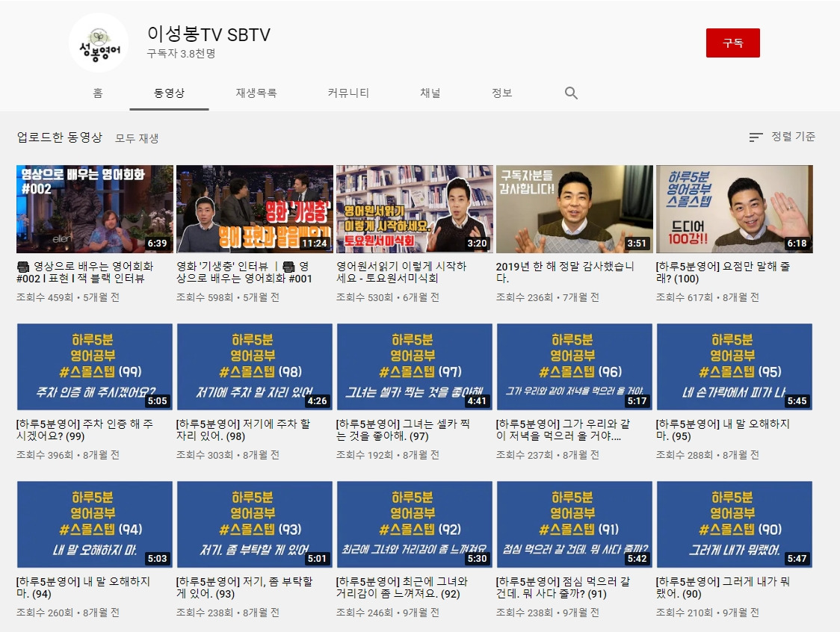This screenshot has height=632, width=840.
Task: Open the 스몰스텝 (96) thumbnail
Action: click(574, 367)
